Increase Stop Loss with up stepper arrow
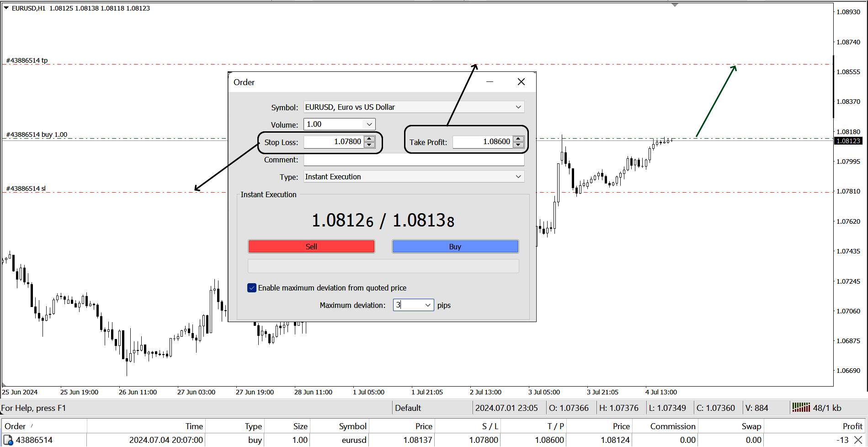868x447 pixels. [x=370, y=139]
